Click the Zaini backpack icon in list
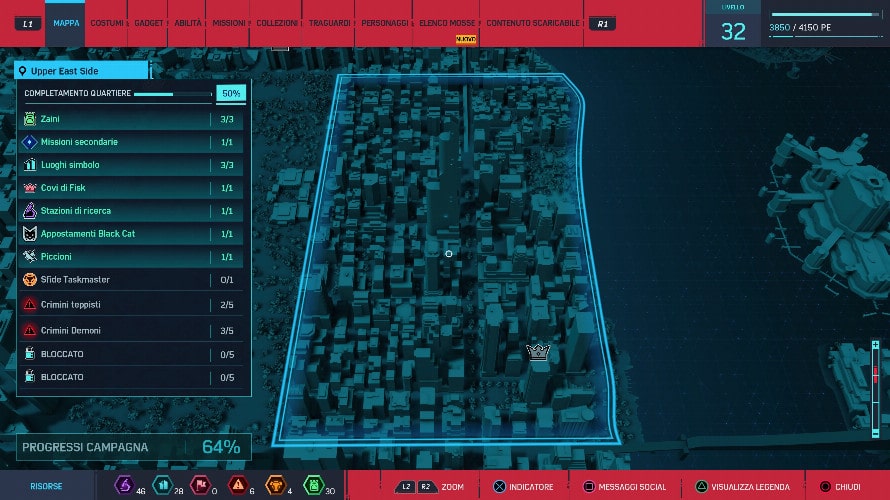Image resolution: width=890 pixels, height=500 pixels. (x=30, y=119)
